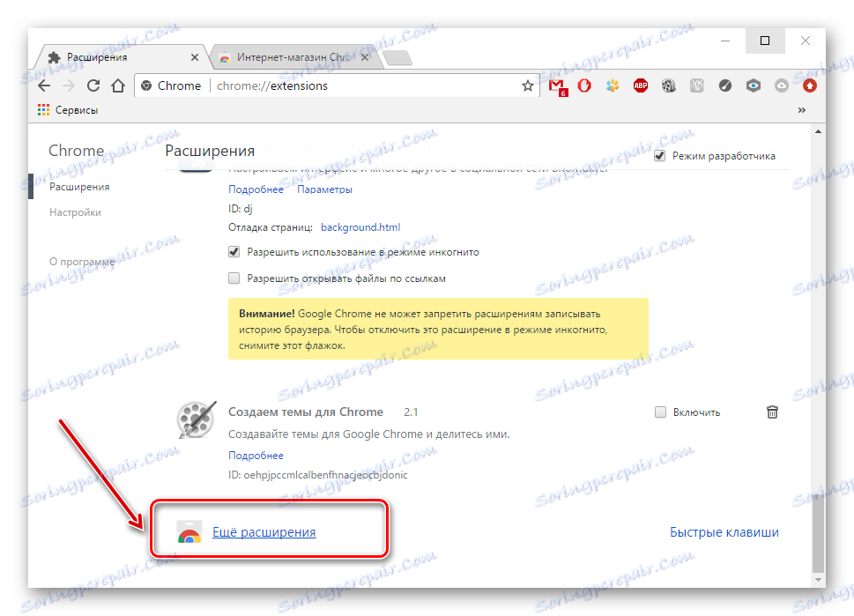The width and height of the screenshot is (854, 616).
Task: Expand the hidden bookmarks chevron
Action: [x=802, y=110]
